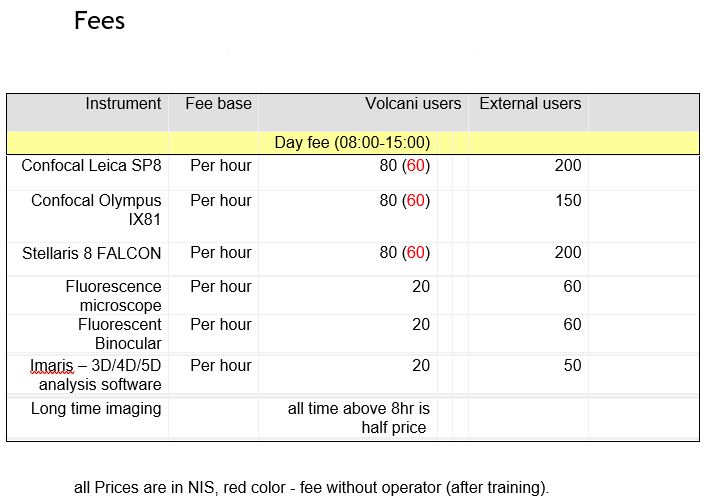Click the Fluorescent Binocular cell
The height and width of the screenshot is (499, 710).
119,333
